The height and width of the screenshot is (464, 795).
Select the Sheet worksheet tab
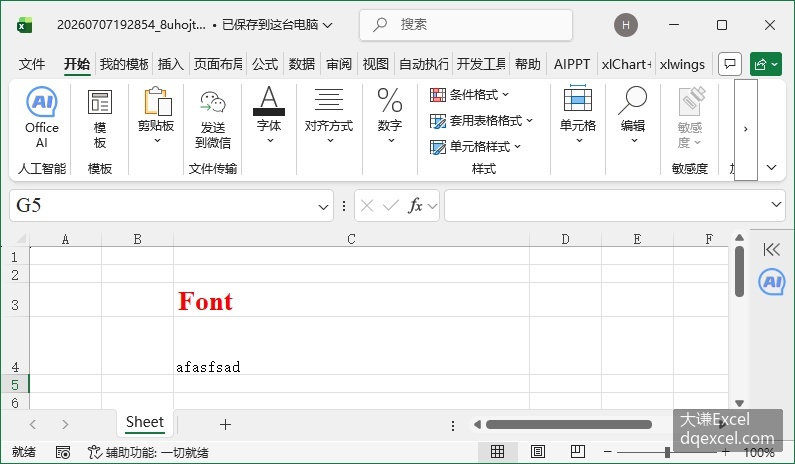pos(144,422)
